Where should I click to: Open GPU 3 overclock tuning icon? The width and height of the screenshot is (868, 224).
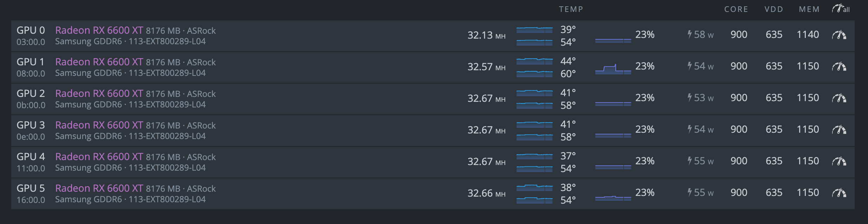pyautogui.click(x=839, y=130)
